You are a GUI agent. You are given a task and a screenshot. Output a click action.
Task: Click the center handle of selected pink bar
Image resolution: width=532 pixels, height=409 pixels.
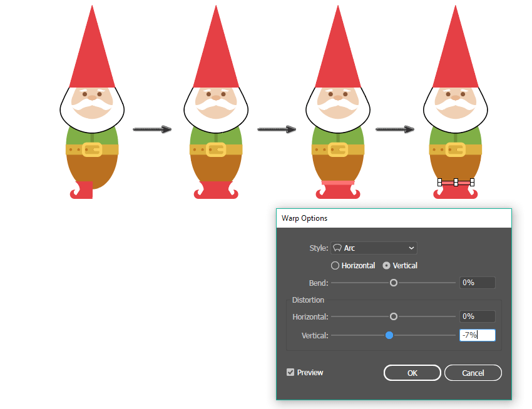coord(456,183)
